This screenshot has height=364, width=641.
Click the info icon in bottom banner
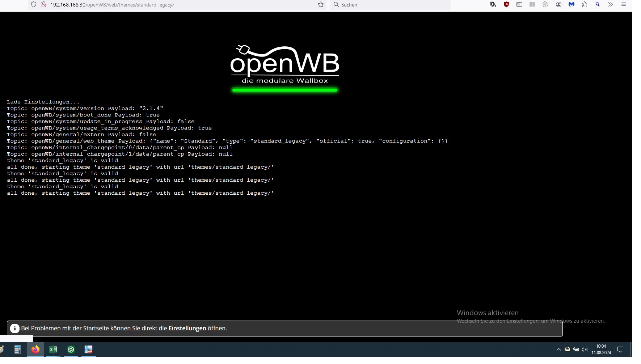coord(14,329)
